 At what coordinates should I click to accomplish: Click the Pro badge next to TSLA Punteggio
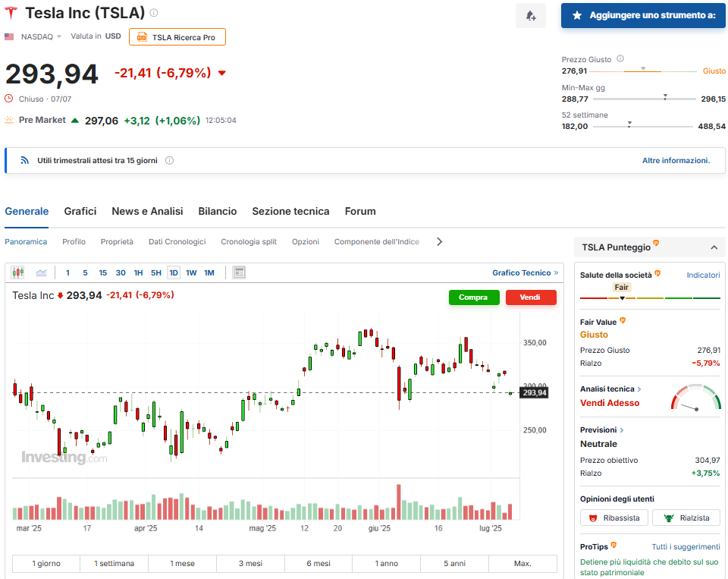point(656,243)
